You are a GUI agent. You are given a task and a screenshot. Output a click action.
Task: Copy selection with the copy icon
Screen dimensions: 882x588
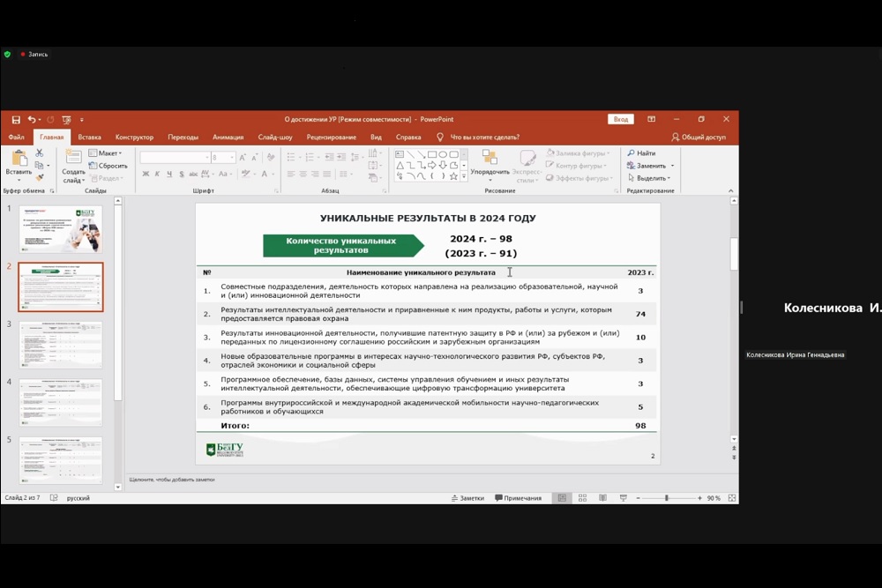40,165
